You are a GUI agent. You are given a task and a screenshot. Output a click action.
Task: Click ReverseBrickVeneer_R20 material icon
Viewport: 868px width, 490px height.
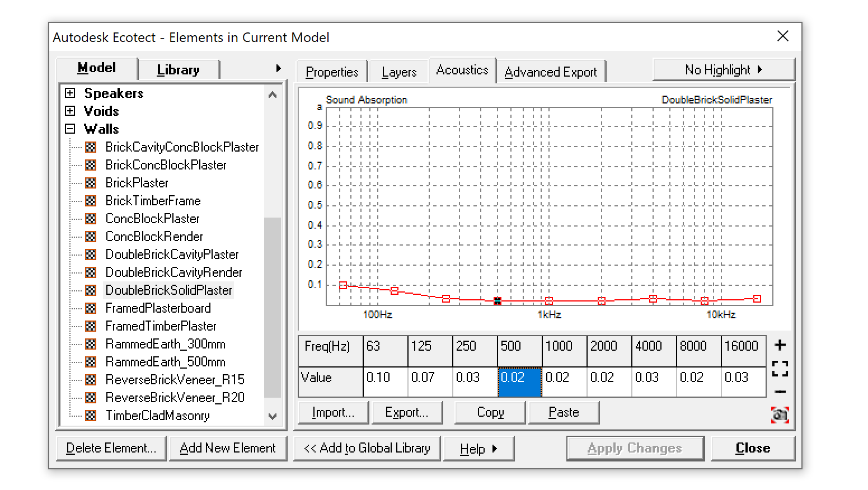[x=91, y=398]
